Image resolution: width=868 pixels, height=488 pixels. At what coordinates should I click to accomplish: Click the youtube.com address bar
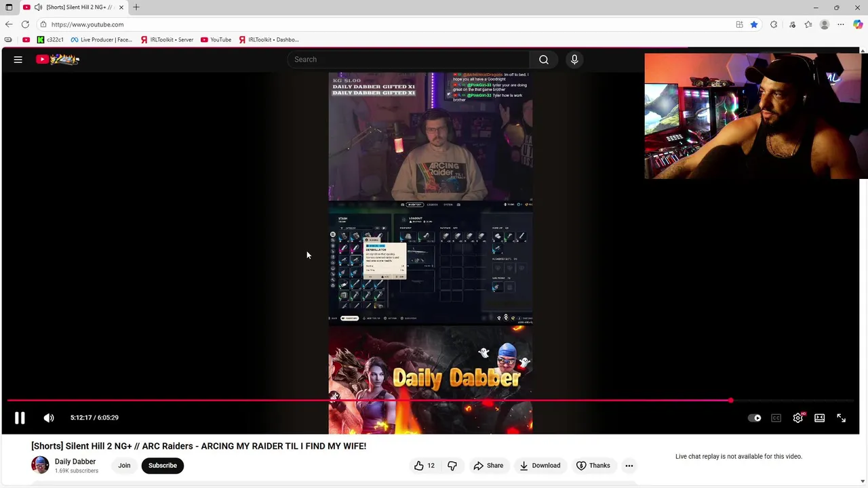387,24
